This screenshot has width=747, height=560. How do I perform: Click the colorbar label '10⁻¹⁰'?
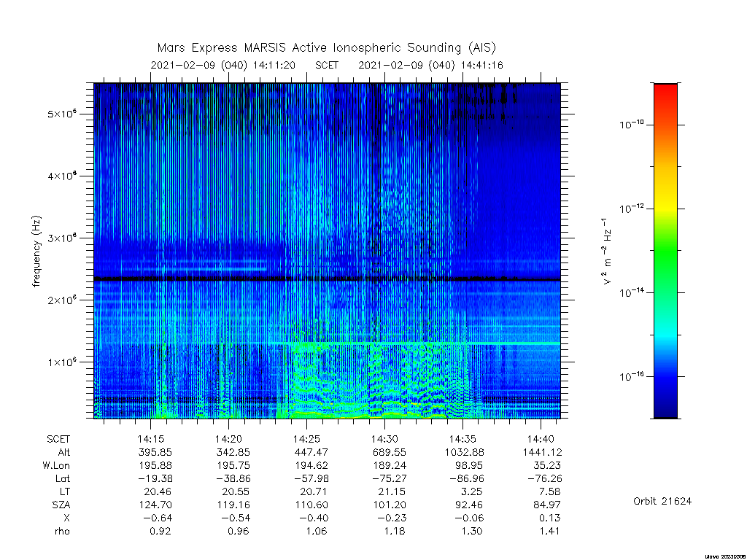coord(632,125)
